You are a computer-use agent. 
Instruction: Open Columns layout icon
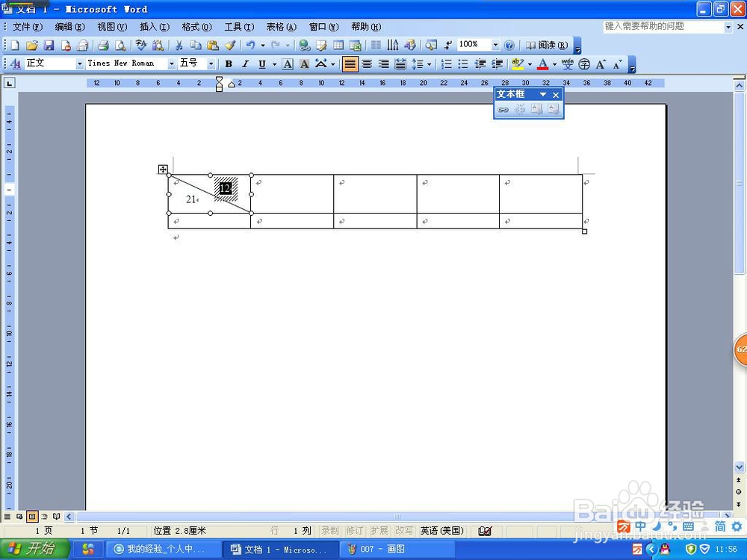coord(376,46)
